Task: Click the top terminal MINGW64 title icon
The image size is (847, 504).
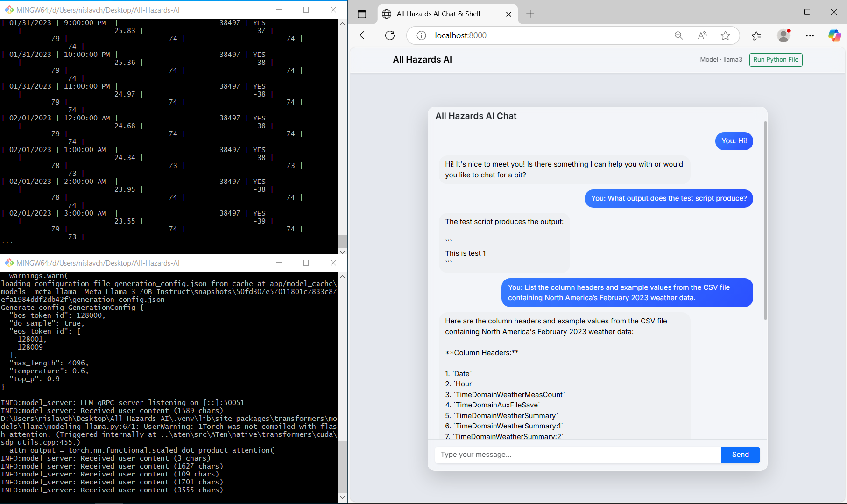Action: [x=9, y=10]
